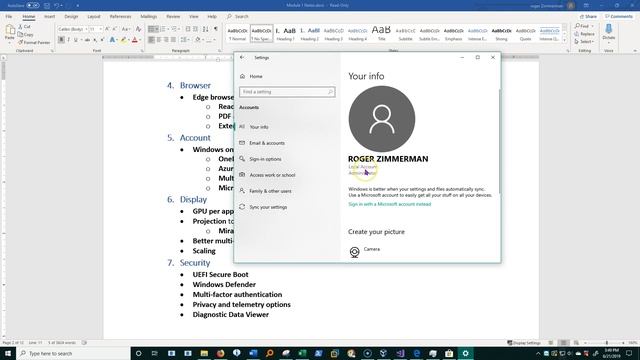Viewport: 640px width, 360px height.
Task: Click the Share button in Word
Action: tap(588, 16)
